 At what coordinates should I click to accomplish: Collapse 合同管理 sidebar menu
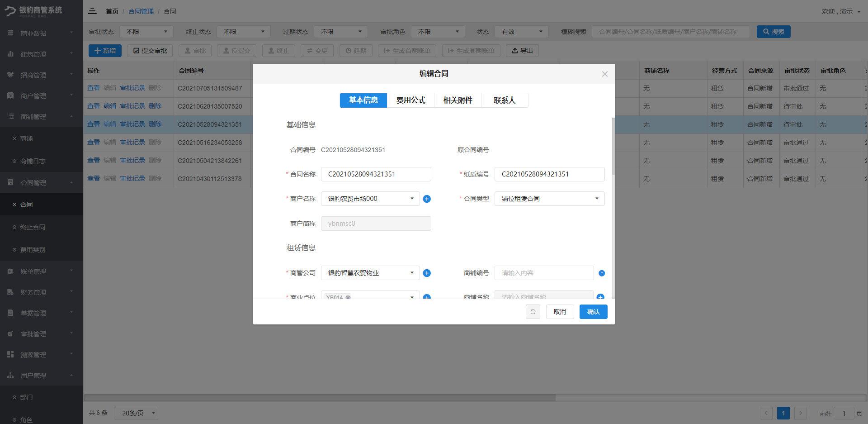(42, 183)
